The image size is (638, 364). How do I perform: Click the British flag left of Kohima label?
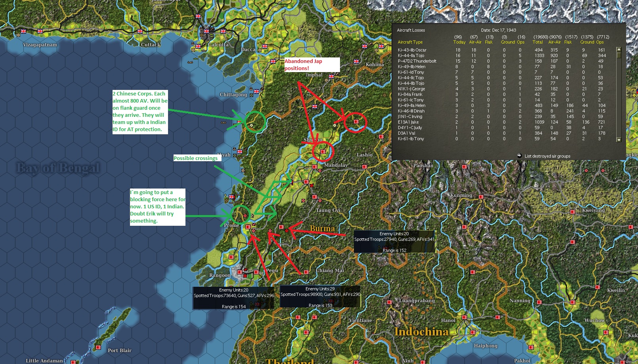pyautogui.click(x=356, y=61)
